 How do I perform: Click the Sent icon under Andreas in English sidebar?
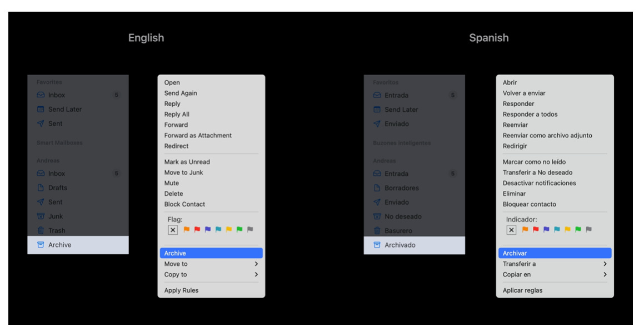41,202
